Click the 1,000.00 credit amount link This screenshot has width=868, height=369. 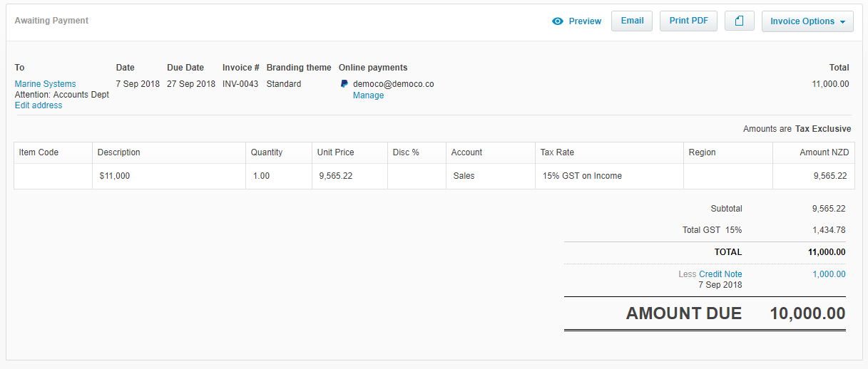tap(829, 274)
